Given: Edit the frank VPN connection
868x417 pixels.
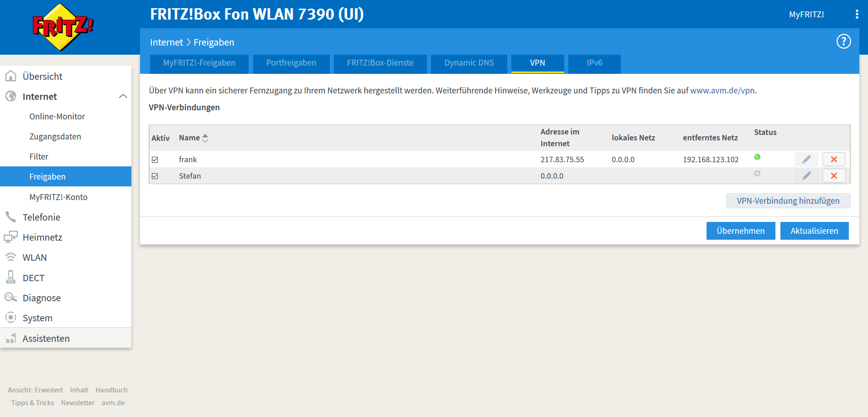Looking at the screenshot, I should tap(806, 160).
